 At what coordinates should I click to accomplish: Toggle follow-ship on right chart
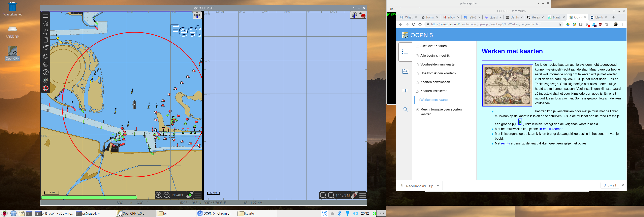pos(354,195)
